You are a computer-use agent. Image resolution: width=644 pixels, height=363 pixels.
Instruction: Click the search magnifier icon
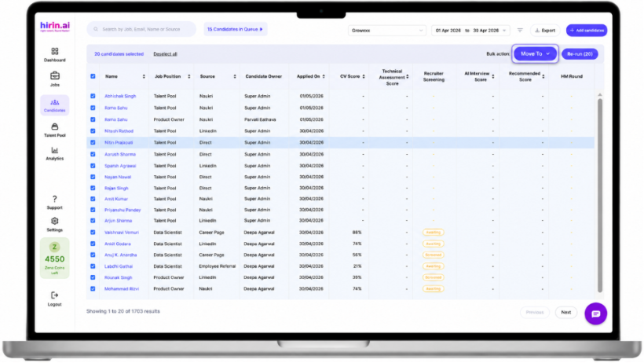coord(96,29)
